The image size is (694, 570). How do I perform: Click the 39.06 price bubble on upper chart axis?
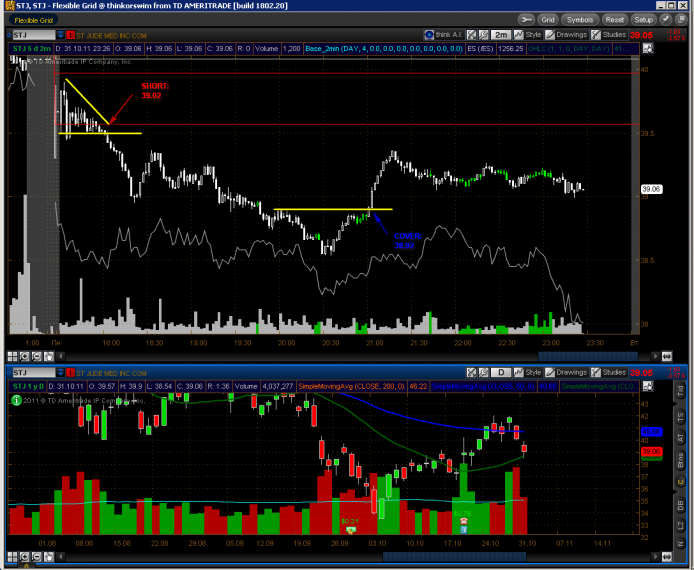point(651,189)
